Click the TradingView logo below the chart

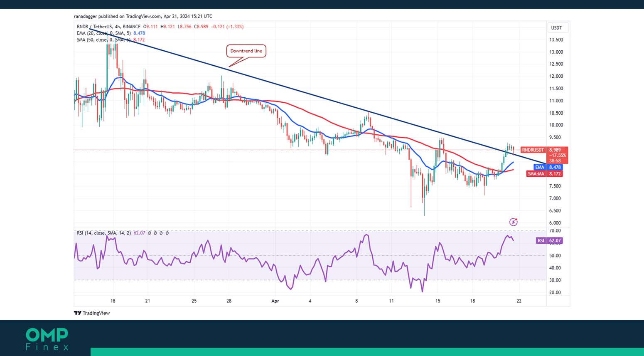[x=92, y=313]
